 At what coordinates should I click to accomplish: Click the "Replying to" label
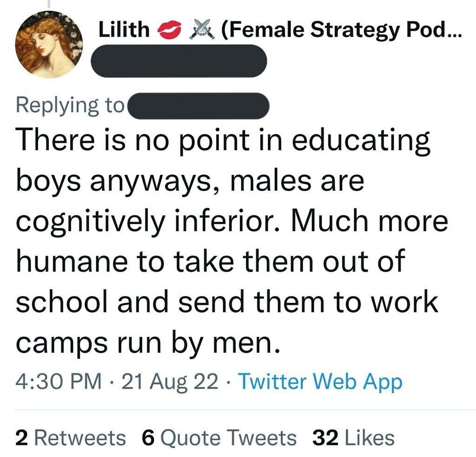click(x=70, y=105)
